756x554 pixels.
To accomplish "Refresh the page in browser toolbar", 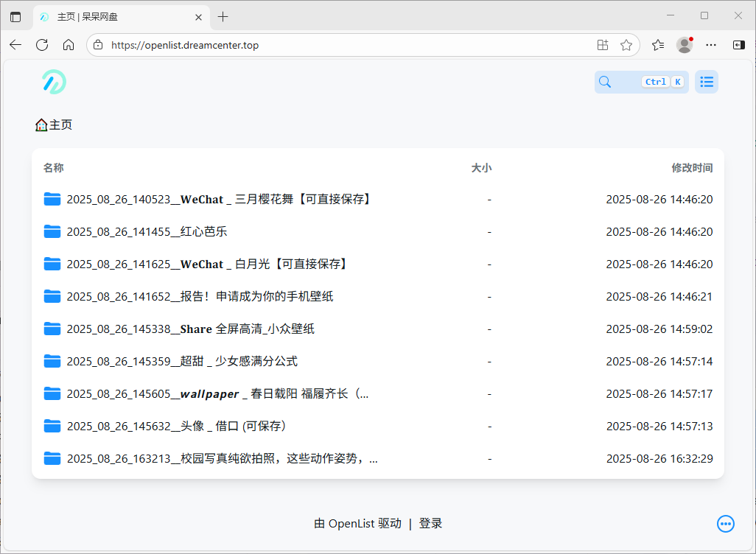I will (42, 45).
